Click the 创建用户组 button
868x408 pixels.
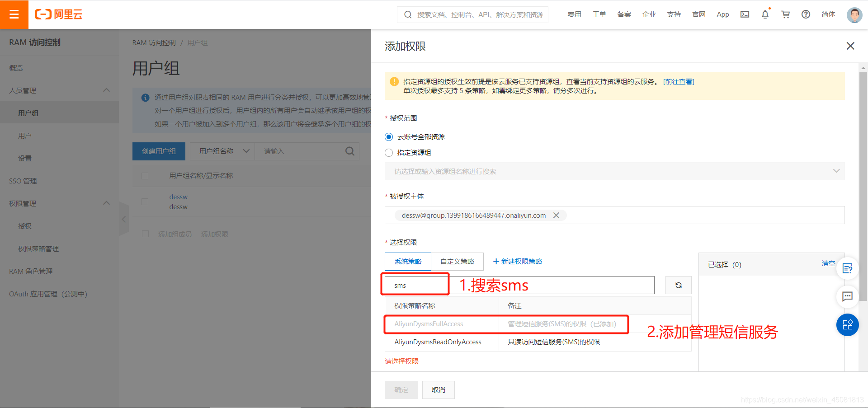(159, 151)
